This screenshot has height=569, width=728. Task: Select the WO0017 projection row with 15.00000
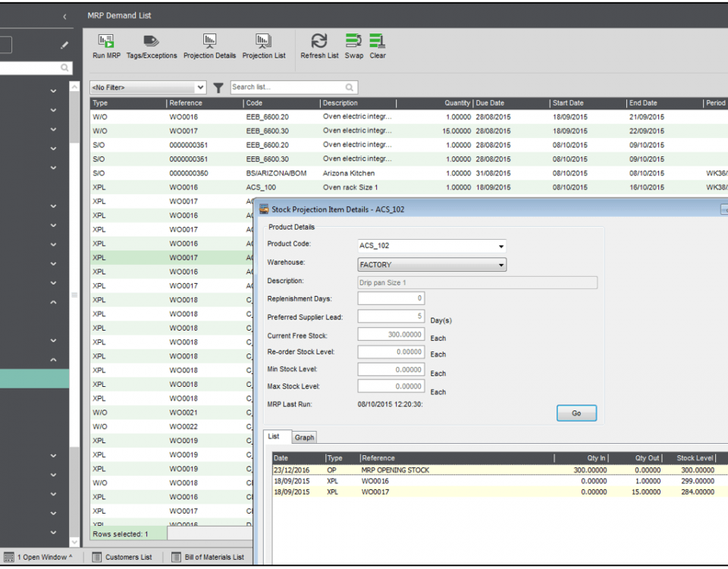pyautogui.click(x=500, y=492)
